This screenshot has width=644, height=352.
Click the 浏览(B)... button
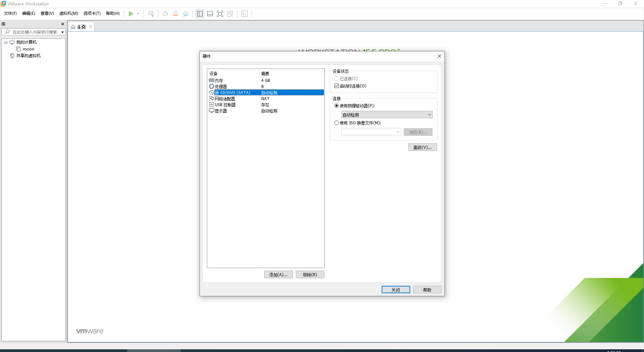point(418,132)
